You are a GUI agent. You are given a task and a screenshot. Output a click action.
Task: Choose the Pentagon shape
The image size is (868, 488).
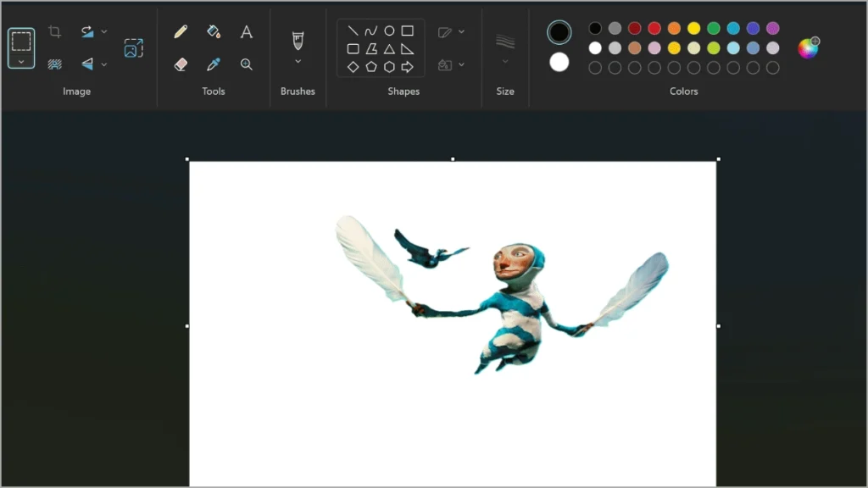pos(371,67)
